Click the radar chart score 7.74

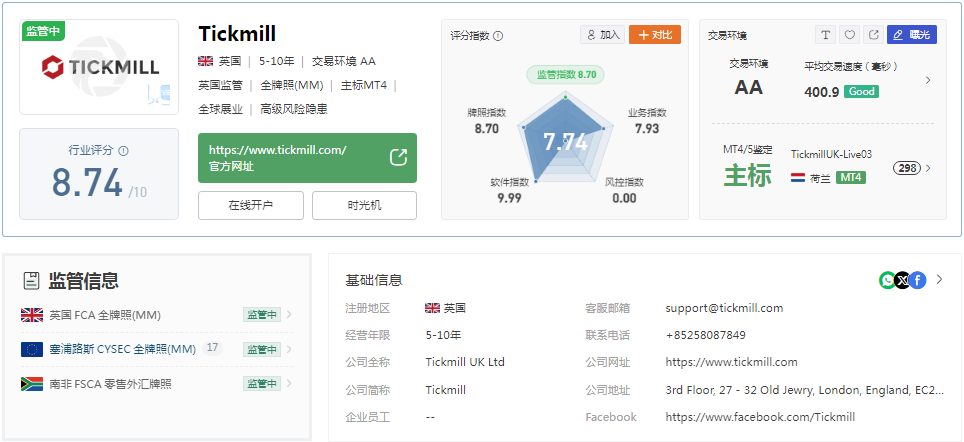point(566,143)
